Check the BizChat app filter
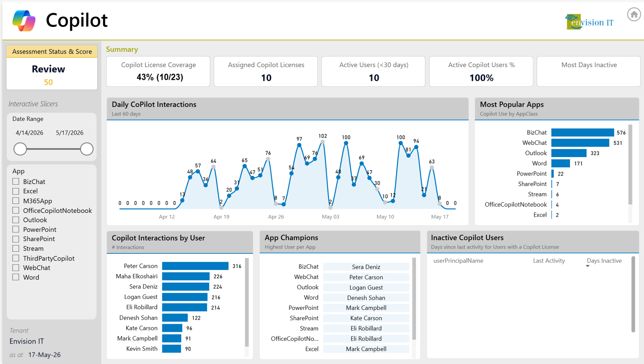This screenshot has height=364, width=644. pos(16,181)
